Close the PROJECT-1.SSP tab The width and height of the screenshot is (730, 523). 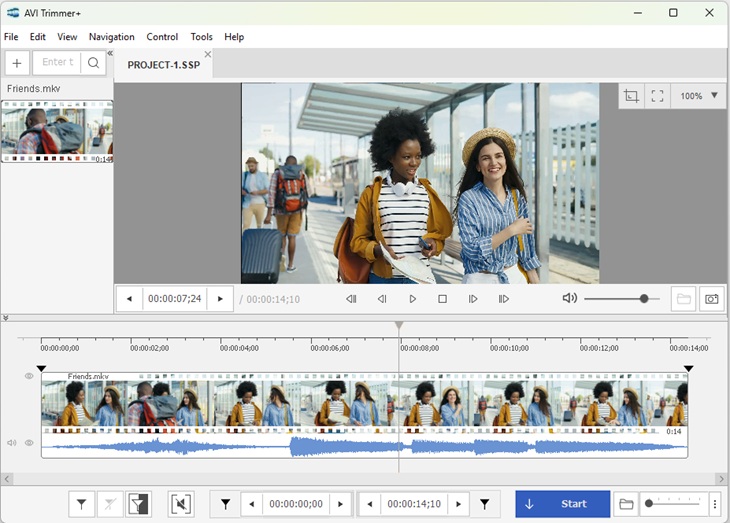[x=208, y=54]
